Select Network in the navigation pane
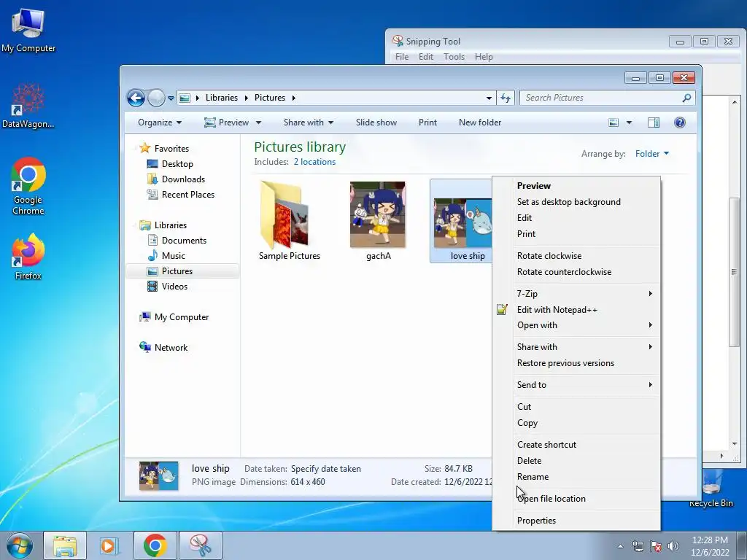This screenshot has width=747, height=560. pos(171,348)
